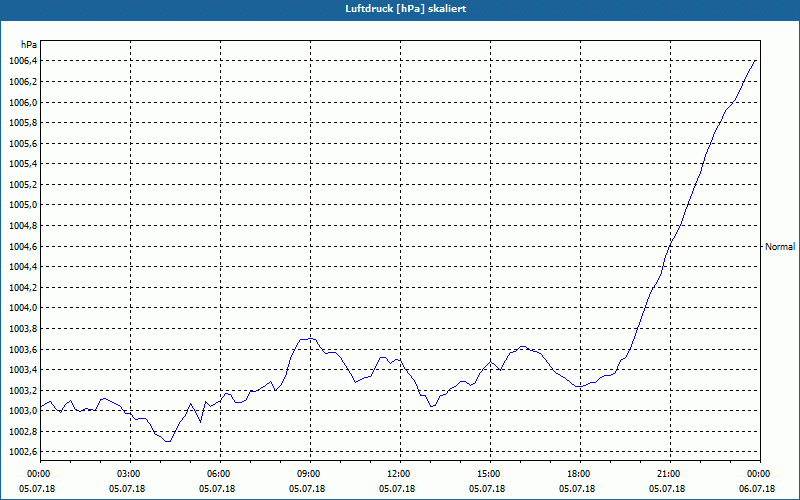Click the 1005,8 y-axis value

23,123
